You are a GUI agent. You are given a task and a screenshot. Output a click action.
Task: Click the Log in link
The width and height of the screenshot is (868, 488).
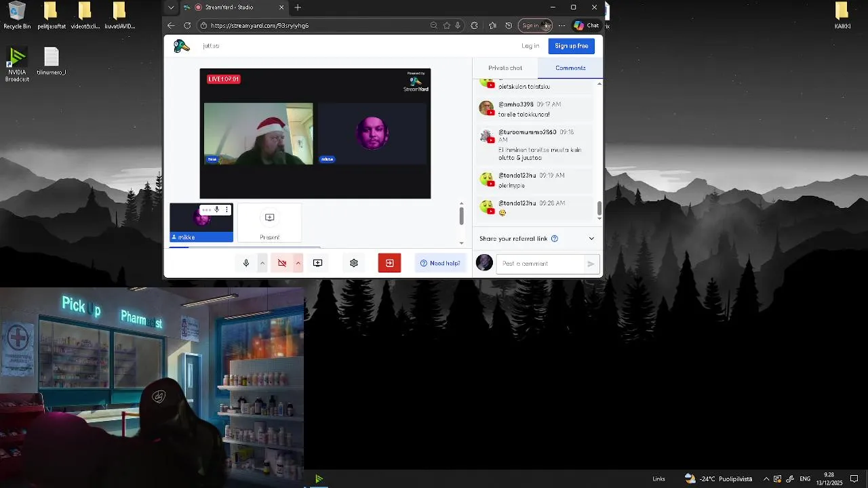click(x=530, y=46)
